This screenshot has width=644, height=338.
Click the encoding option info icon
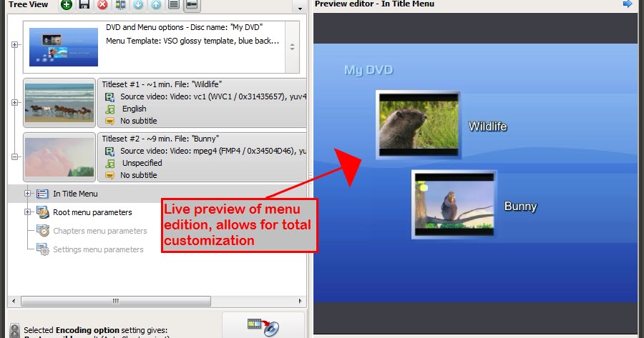coord(14,331)
